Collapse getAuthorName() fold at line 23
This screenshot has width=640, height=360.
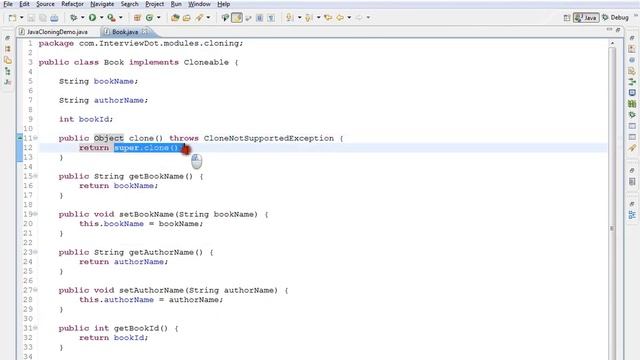(x=36, y=252)
